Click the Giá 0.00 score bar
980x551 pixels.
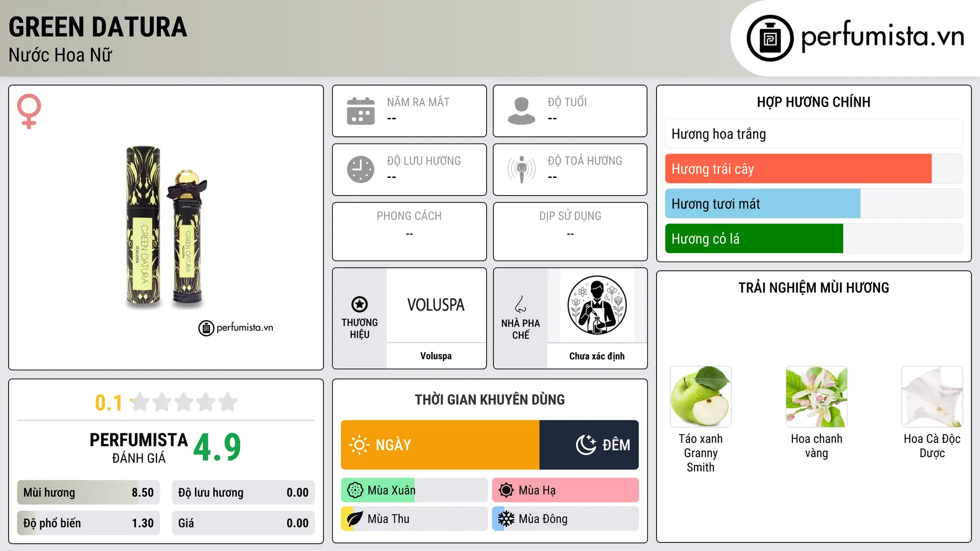pyautogui.click(x=243, y=523)
